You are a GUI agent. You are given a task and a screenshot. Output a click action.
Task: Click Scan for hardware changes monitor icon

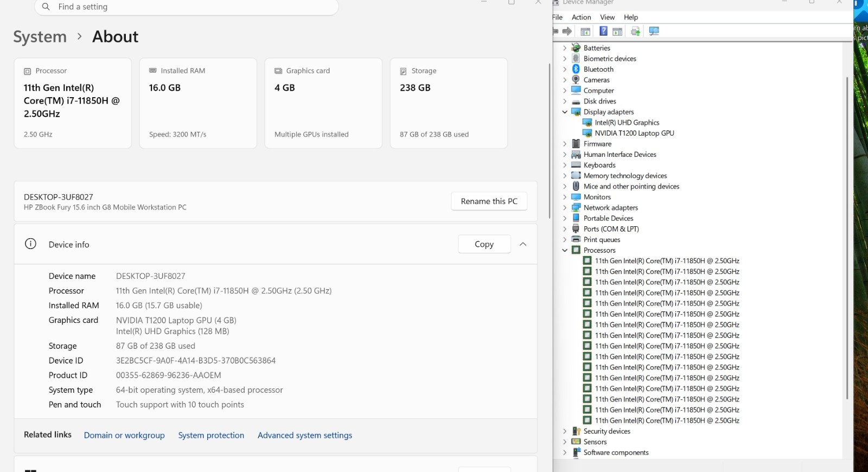(x=654, y=31)
